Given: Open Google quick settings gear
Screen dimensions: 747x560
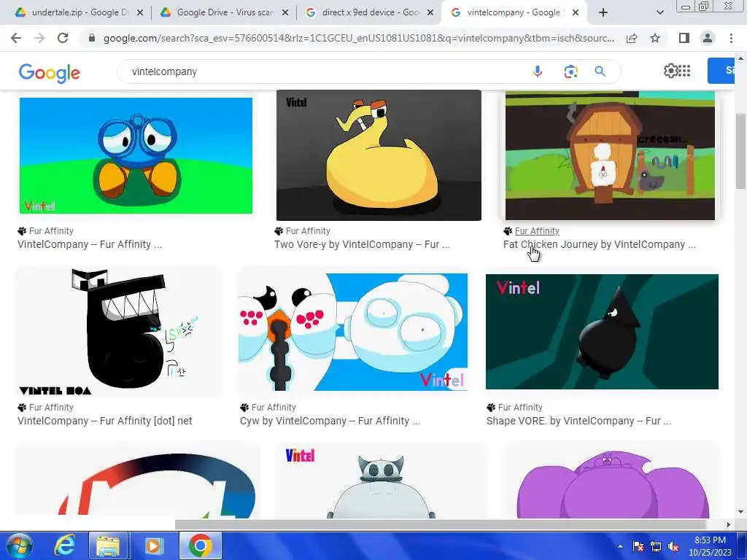Looking at the screenshot, I should click(x=670, y=71).
